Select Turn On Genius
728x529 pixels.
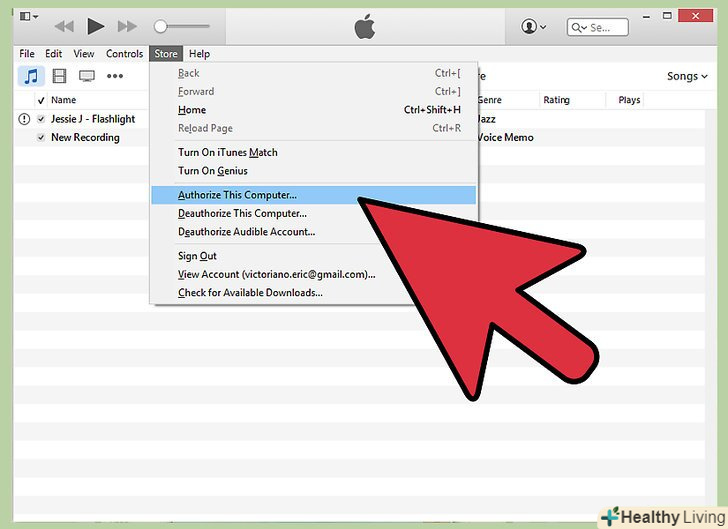314,171
